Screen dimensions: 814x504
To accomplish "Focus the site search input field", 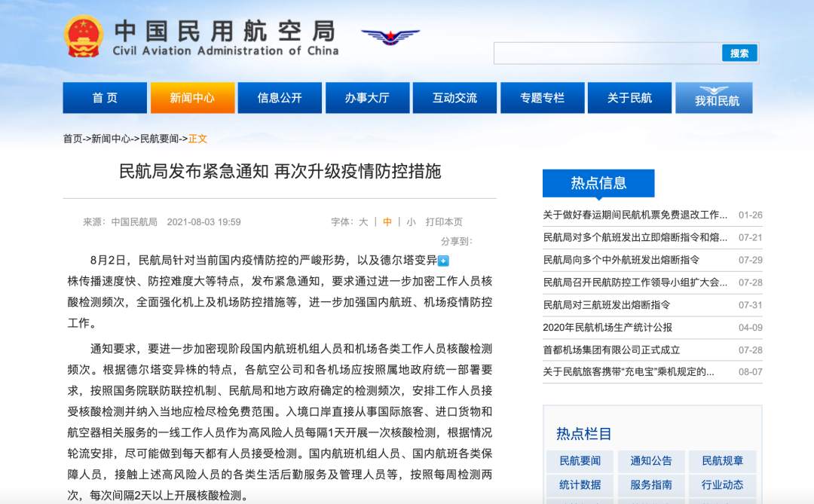I will coord(607,53).
